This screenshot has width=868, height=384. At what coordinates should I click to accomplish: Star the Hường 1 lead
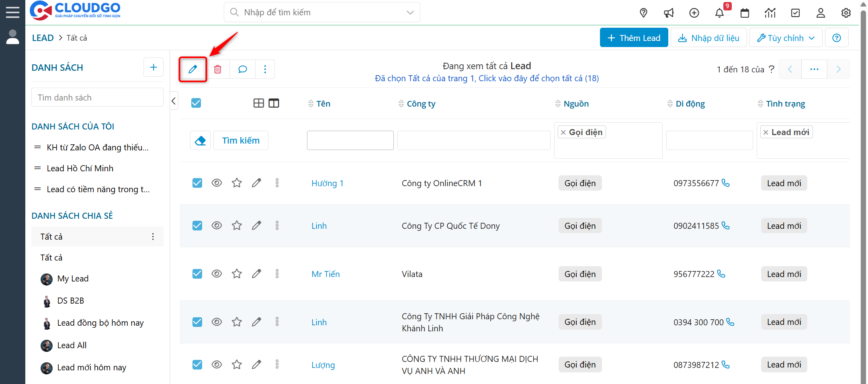coord(237,183)
